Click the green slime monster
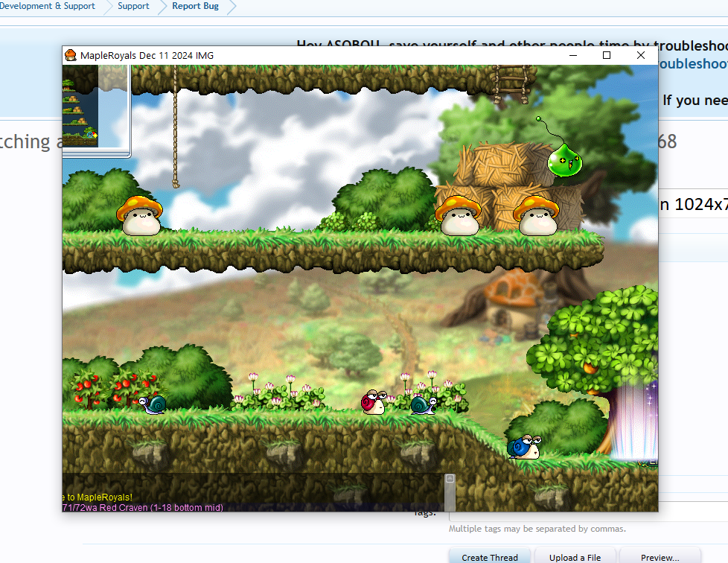The image size is (728, 563). pyautogui.click(x=563, y=161)
